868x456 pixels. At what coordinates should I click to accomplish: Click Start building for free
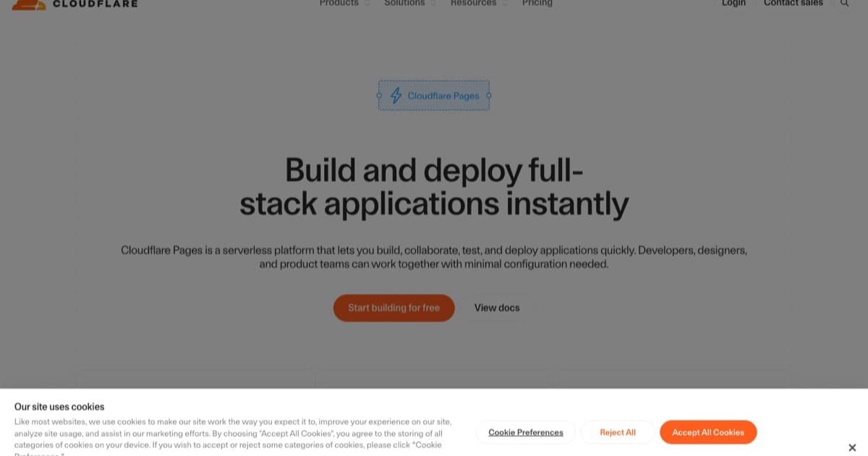pos(393,308)
